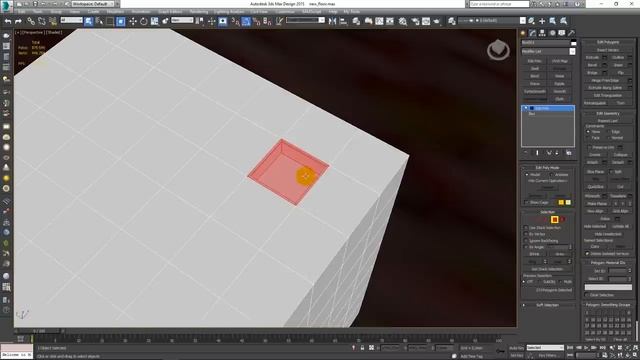
Task: Toggle the Ignore Backfacing checkbox
Action: tap(526, 241)
